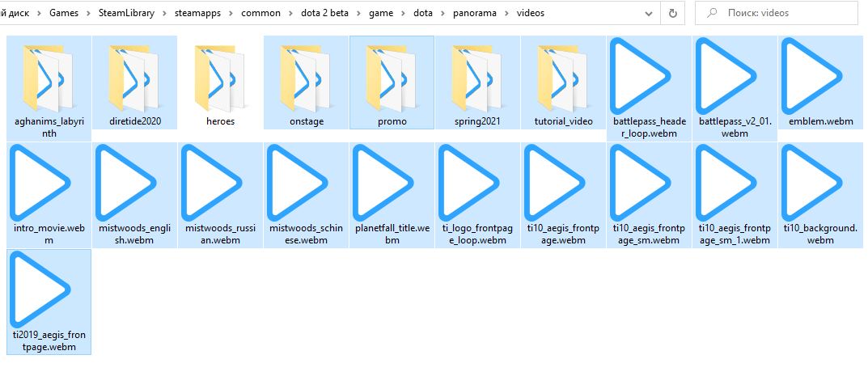
Task: Expand chevron after game breadcrumb
Action: pos(404,13)
